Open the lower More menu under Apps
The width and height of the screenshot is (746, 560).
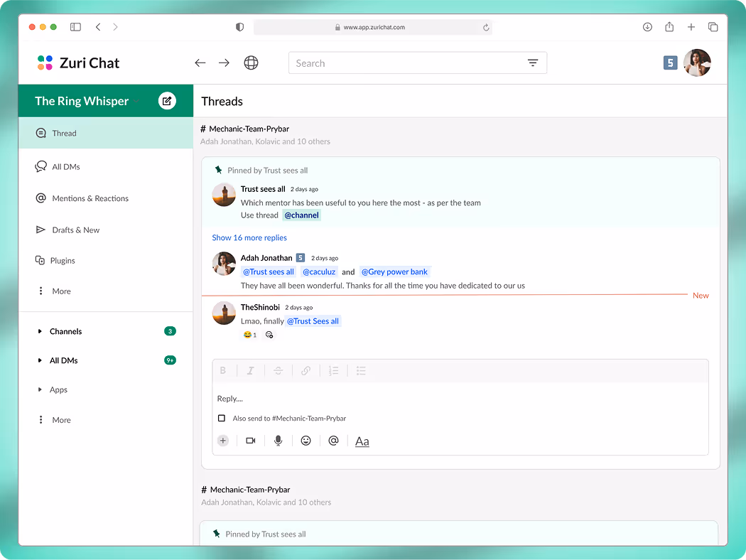54,420
